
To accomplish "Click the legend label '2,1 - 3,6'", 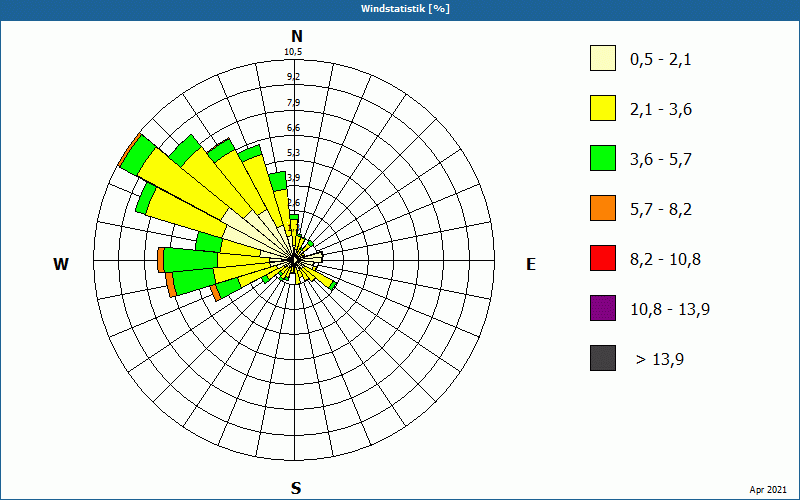I will point(661,110).
